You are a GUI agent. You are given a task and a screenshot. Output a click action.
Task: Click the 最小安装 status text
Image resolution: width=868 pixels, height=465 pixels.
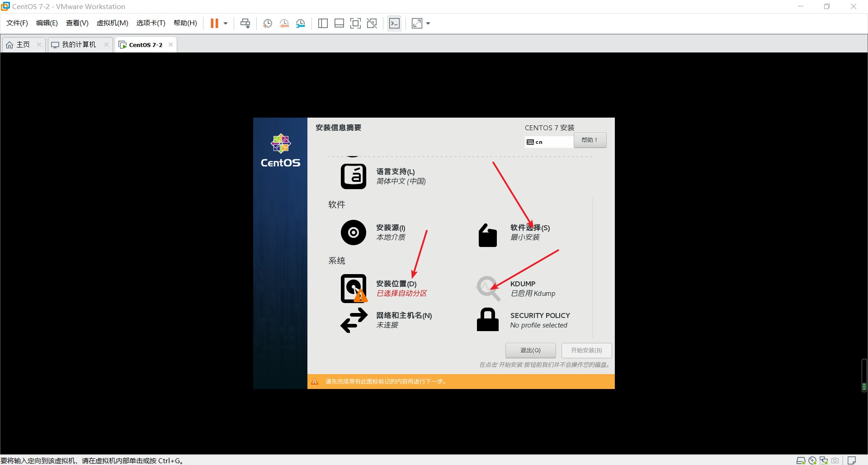click(x=525, y=237)
